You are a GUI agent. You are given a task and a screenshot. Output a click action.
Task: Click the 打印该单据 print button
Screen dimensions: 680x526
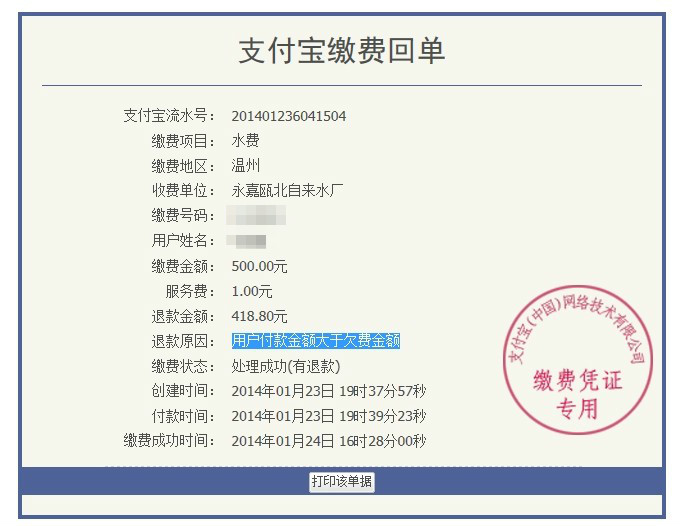(x=342, y=482)
